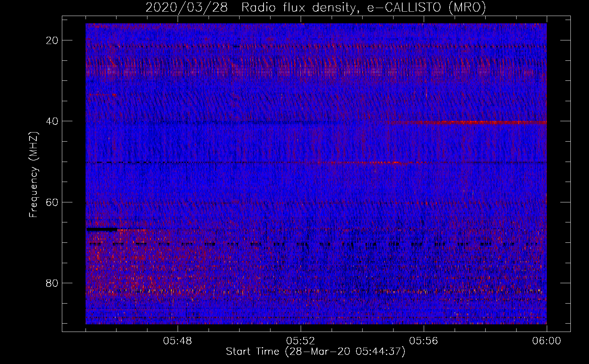Click the thick dark bar near 67 MHz

[x=102, y=229]
